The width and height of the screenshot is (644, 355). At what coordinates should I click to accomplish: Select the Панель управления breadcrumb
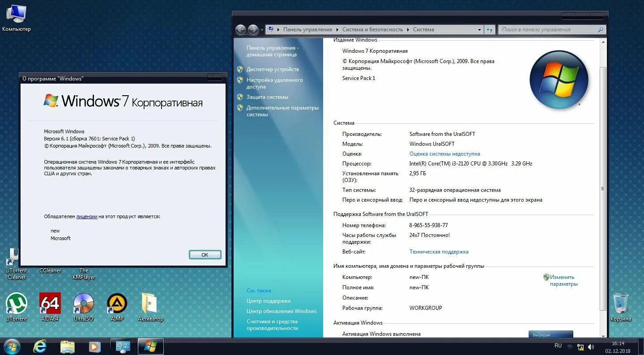coord(307,30)
